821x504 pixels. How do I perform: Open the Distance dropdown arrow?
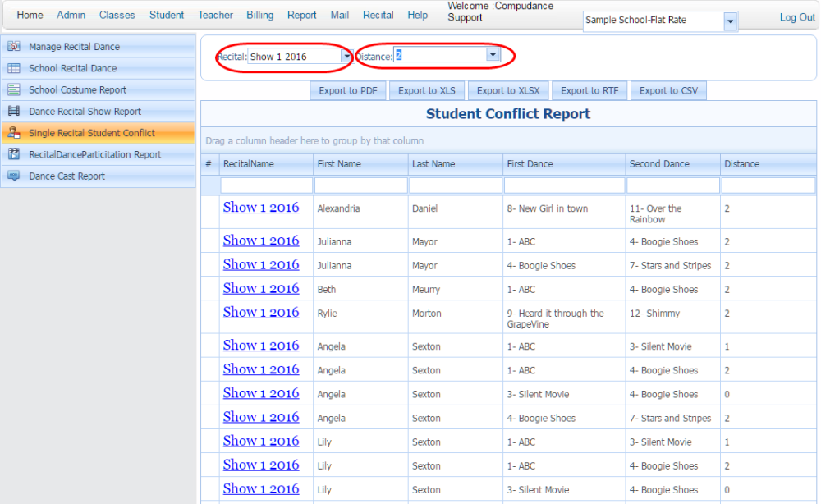click(x=493, y=54)
